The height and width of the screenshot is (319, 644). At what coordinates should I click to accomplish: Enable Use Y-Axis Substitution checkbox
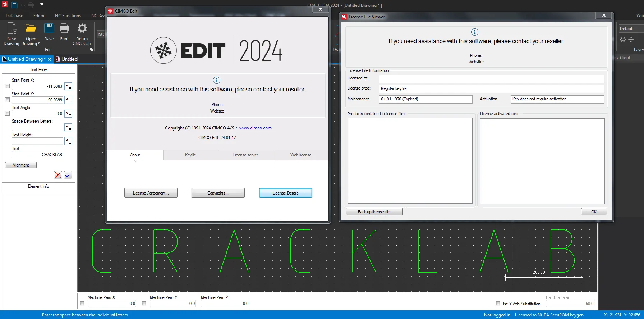pyautogui.click(x=498, y=304)
